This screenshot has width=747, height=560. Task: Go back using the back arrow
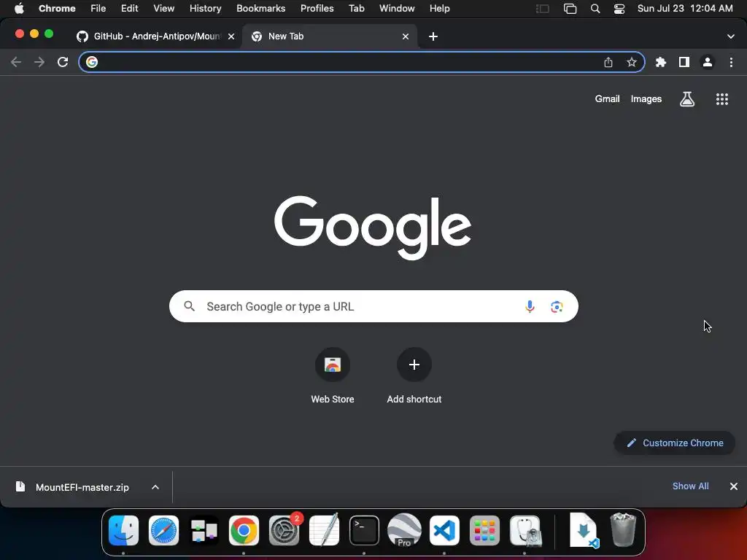tap(16, 62)
